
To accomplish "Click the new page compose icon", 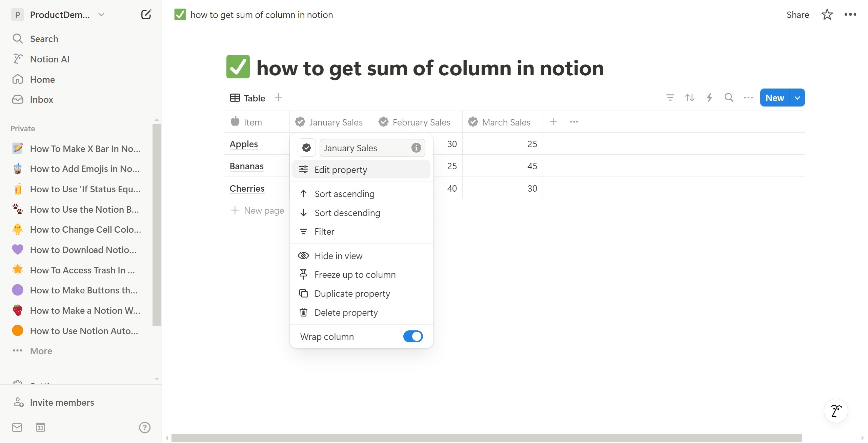I will click(x=146, y=15).
